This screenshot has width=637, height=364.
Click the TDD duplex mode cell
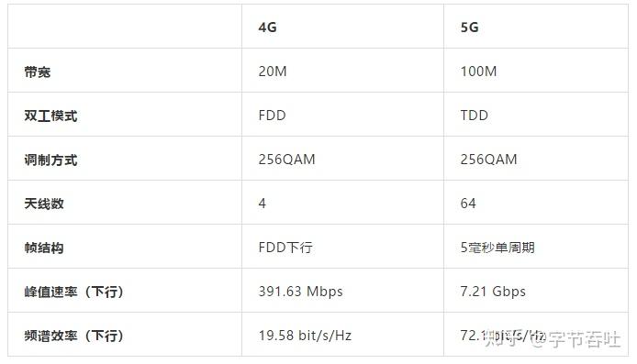point(475,116)
